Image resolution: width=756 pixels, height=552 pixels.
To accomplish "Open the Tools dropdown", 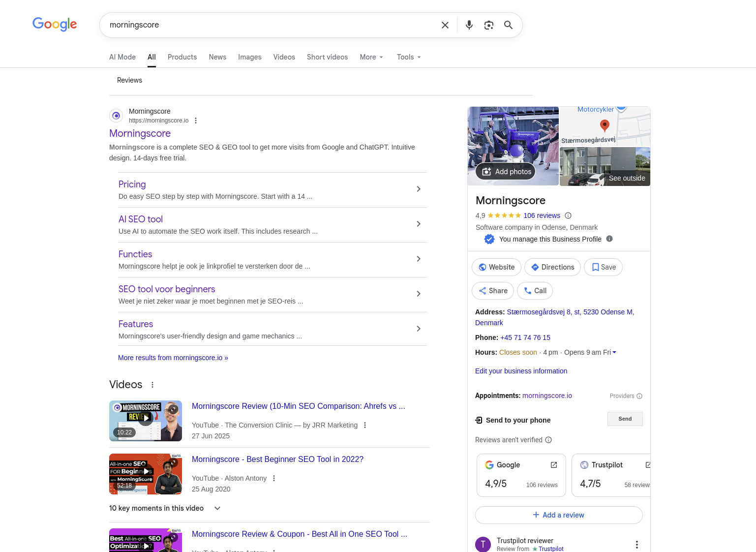I will coord(409,57).
